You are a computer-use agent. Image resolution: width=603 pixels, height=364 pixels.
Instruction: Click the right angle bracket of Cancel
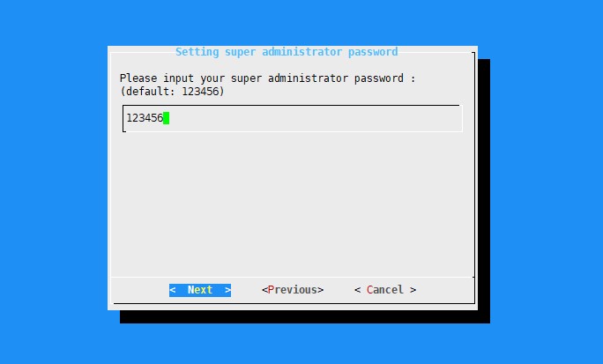[413, 290]
